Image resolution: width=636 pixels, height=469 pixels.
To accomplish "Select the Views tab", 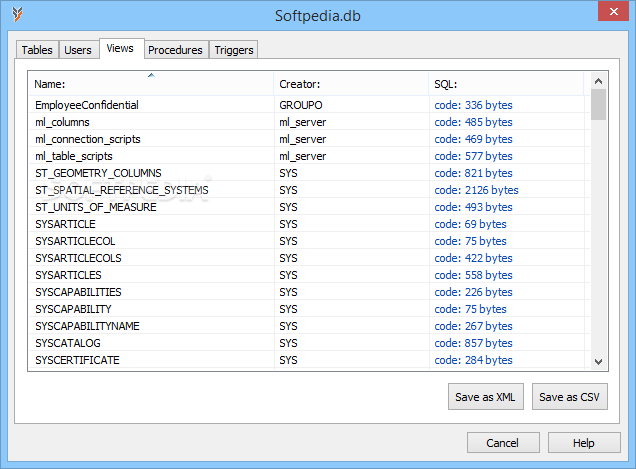I will coord(120,48).
